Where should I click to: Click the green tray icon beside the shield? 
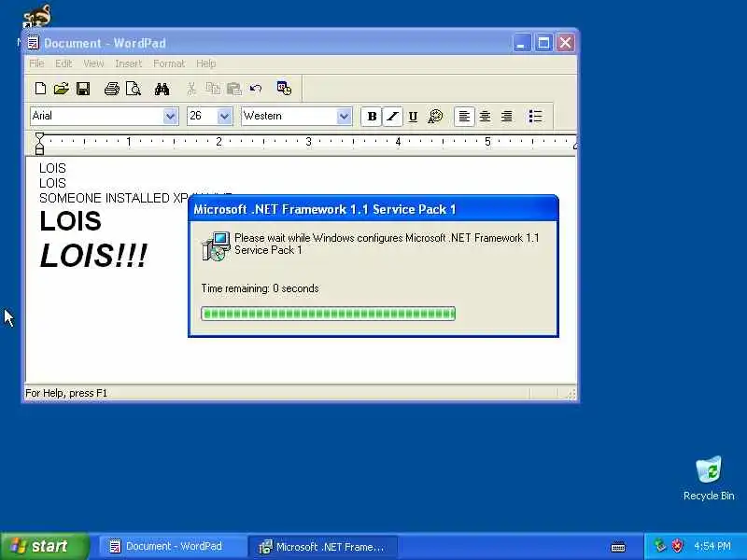[660, 546]
